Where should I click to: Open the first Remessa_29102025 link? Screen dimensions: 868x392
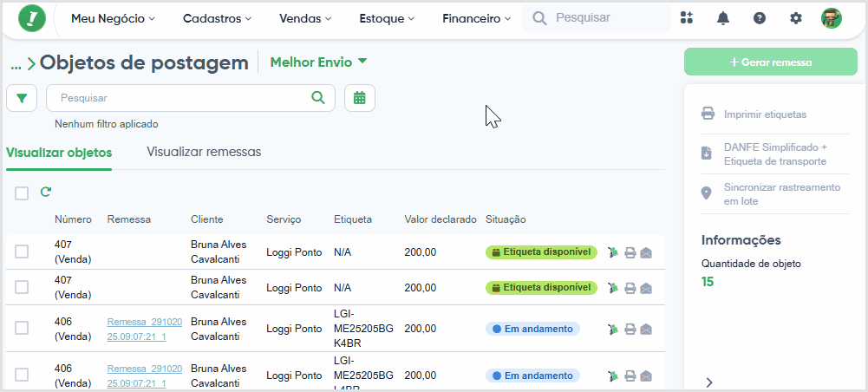[145, 329]
